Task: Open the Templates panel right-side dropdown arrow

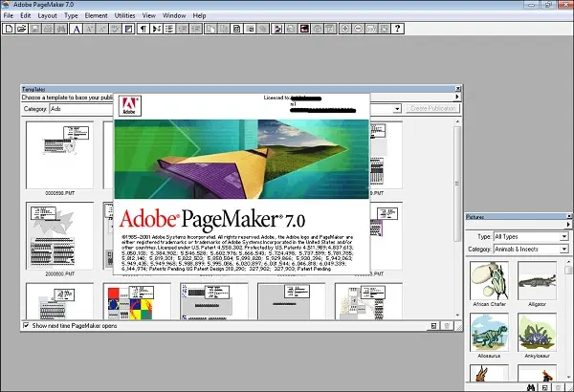Action: 397,109
